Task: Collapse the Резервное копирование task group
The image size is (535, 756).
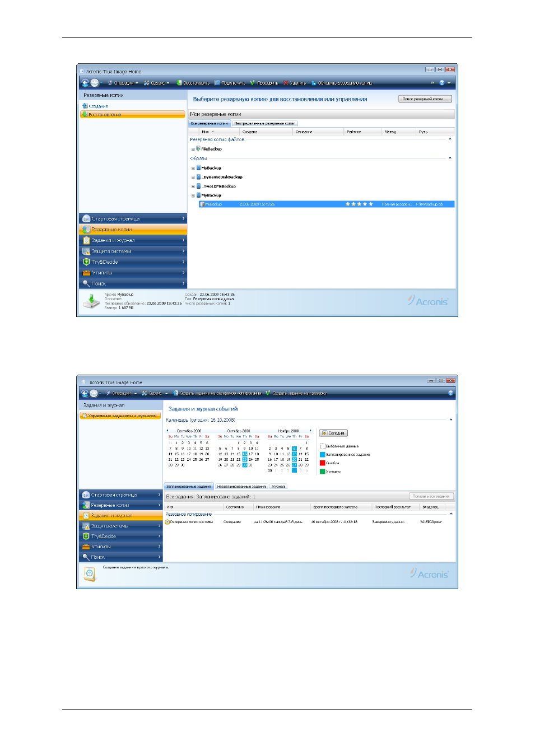Action: 451,514
